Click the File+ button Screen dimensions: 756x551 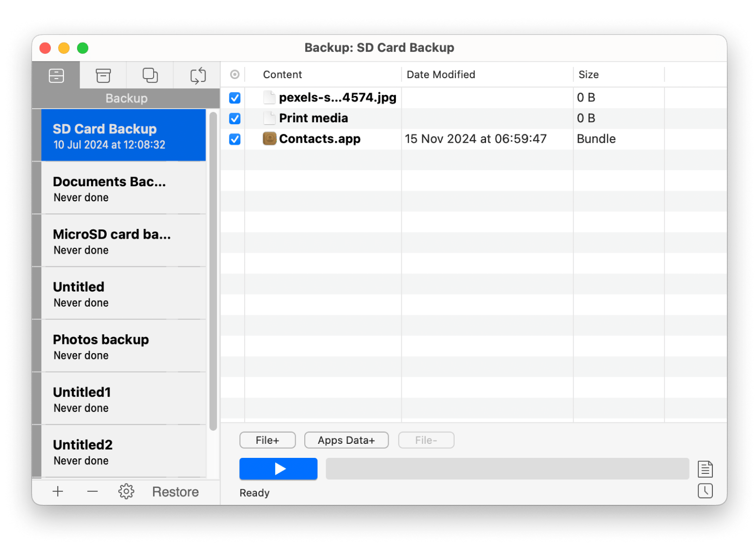click(x=268, y=440)
